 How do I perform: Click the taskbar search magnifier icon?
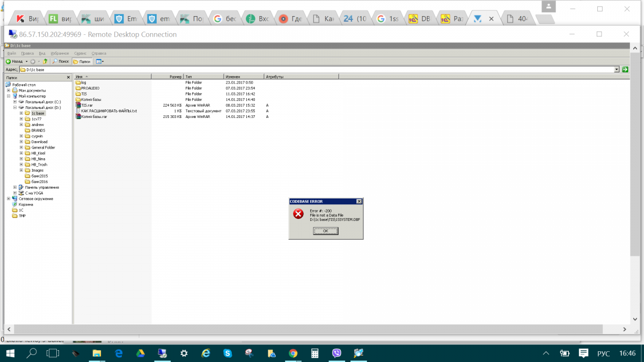(x=32, y=353)
